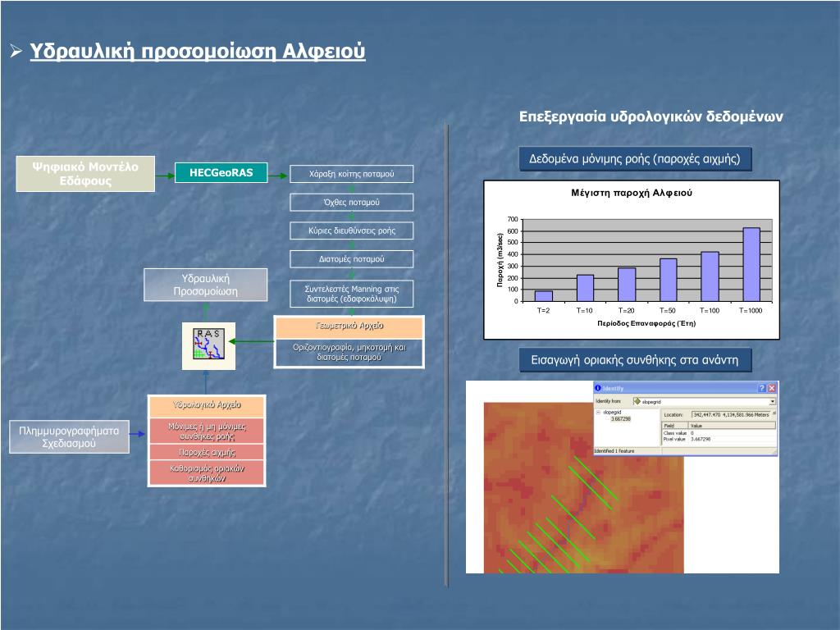Click the Identify dialog help question-mark button
Viewport: 840px width, 630px height.
click(762, 388)
